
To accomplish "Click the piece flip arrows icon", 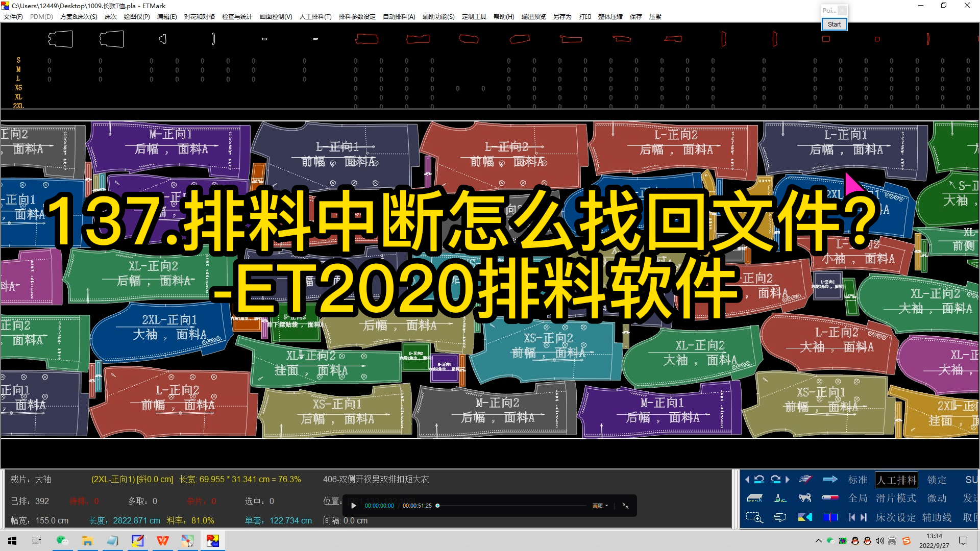I will [x=805, y=517].
